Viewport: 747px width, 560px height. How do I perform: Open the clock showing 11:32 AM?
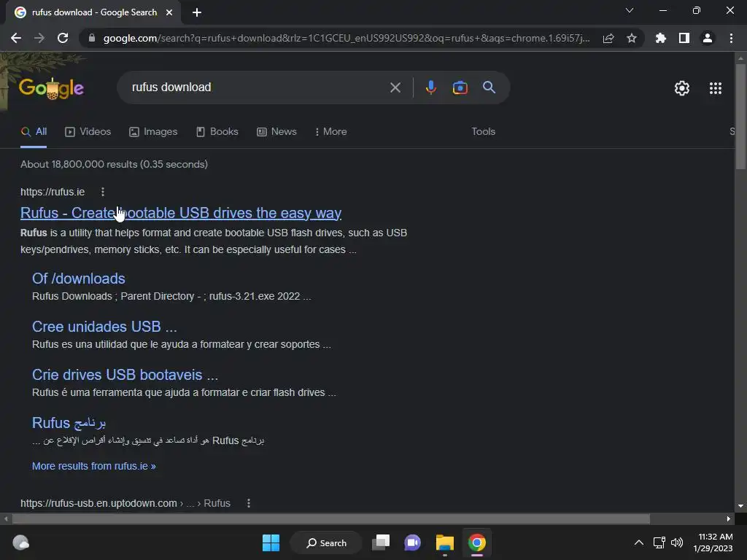coord(713,542)
